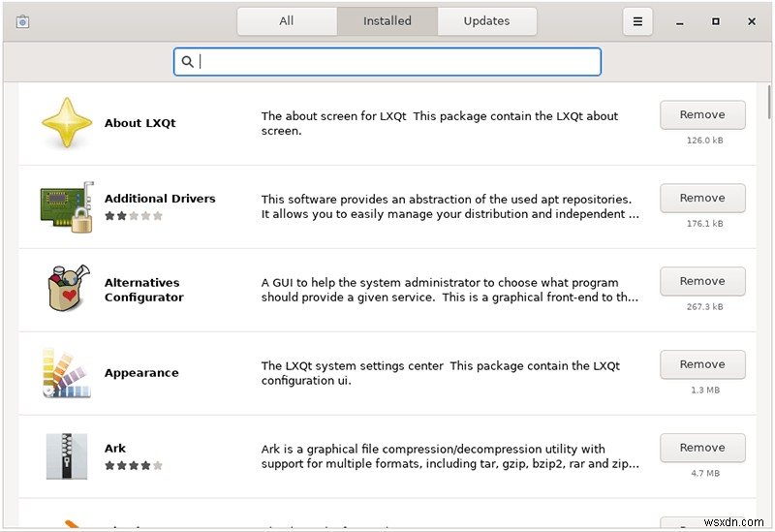The height and width of the screenshot is (532, 775).
Task: Open the Appearance app title
Action: click(x=141, y=373)
